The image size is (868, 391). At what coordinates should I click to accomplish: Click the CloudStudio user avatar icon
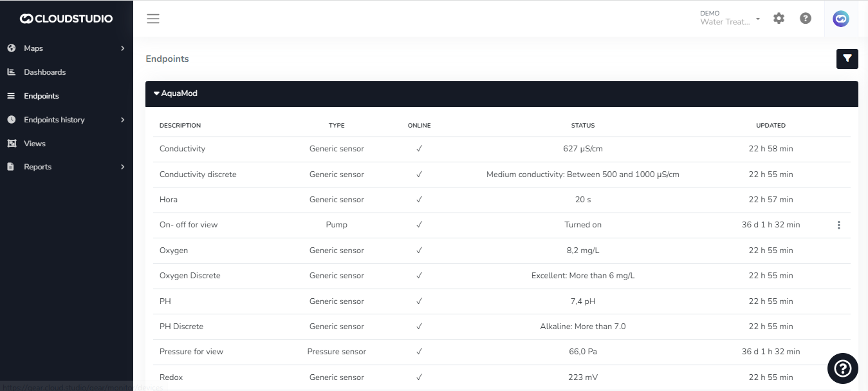(x=841, y=18)
